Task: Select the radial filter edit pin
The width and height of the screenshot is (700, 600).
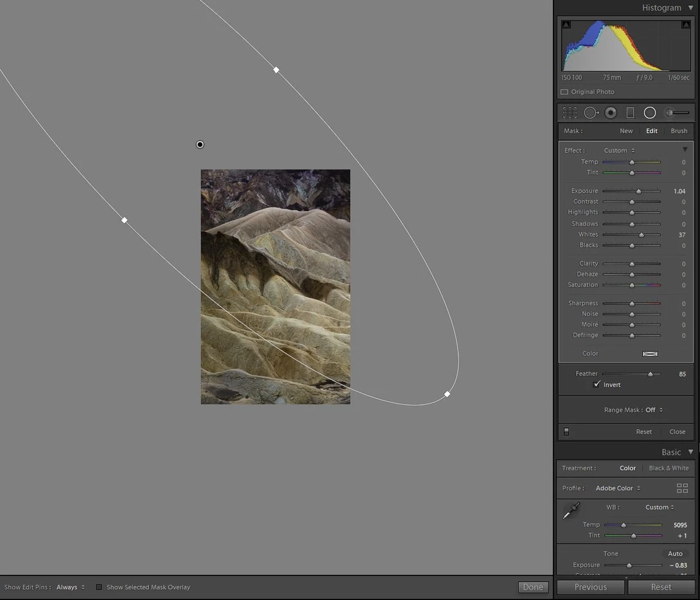Action: [x=200, y=144]
